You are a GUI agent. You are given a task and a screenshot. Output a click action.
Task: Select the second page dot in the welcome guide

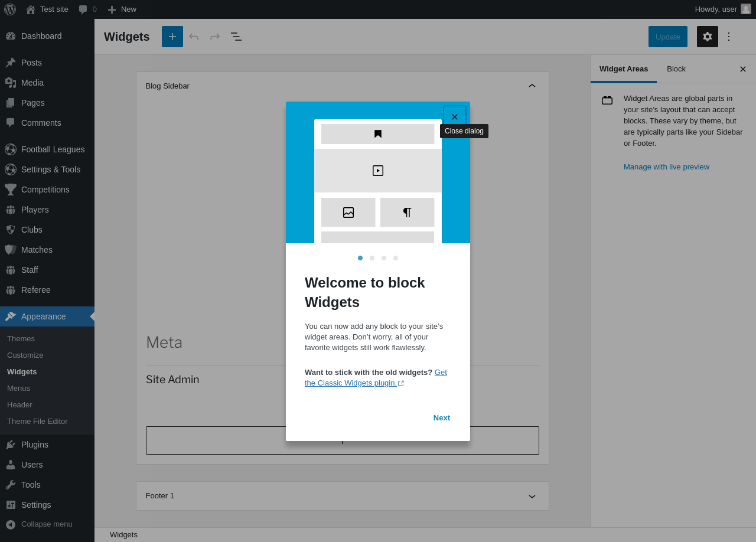[x=372, y=258]
